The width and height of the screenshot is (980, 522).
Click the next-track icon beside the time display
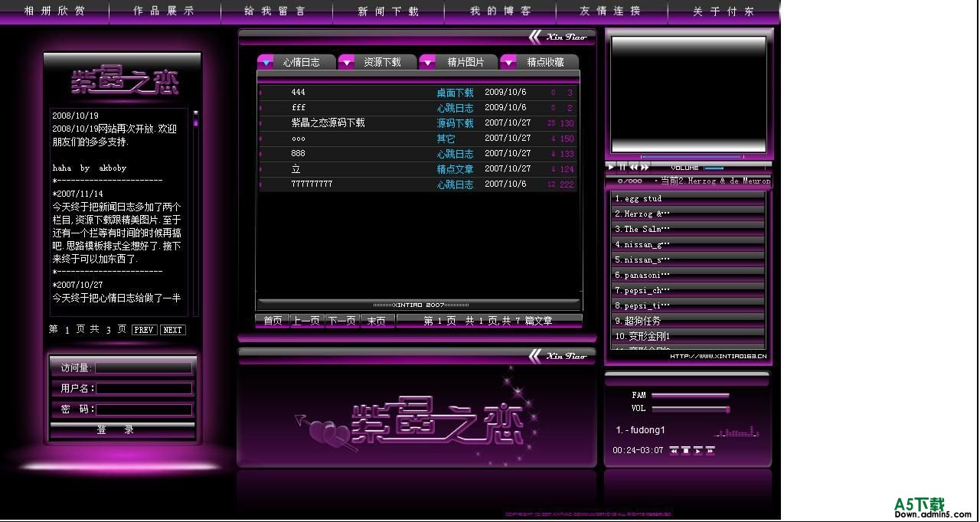[710, 450]
